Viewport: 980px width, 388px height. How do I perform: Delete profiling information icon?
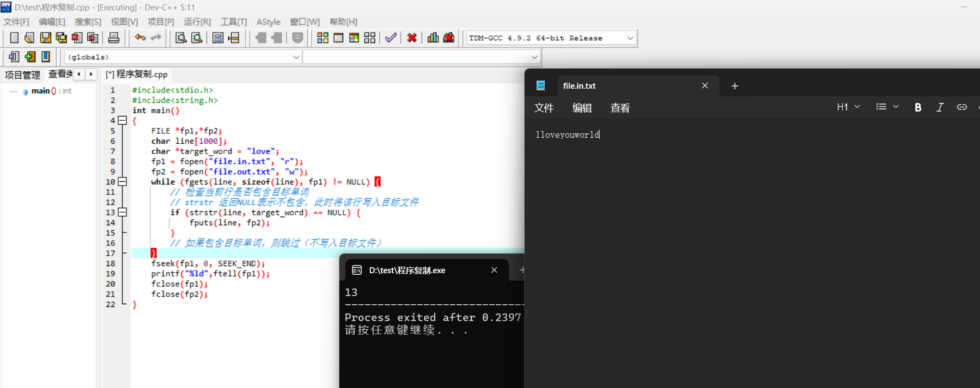click(x=449, y=38)
